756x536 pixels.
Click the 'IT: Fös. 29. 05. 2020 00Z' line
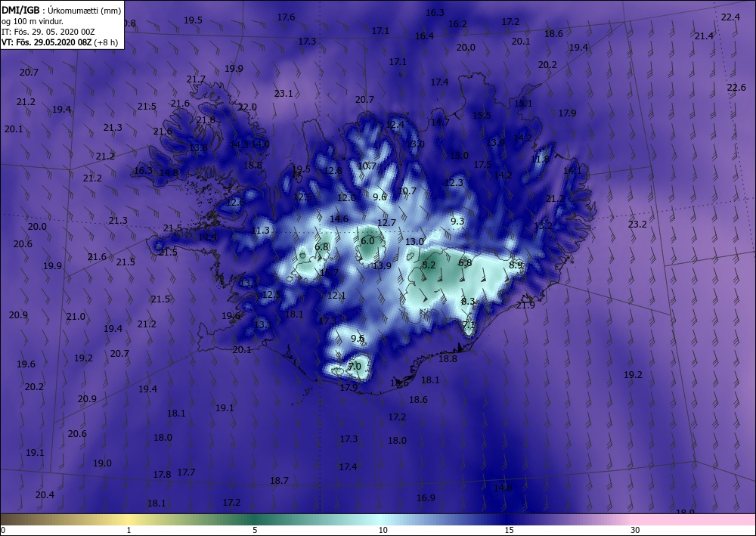tap(48, 32)
